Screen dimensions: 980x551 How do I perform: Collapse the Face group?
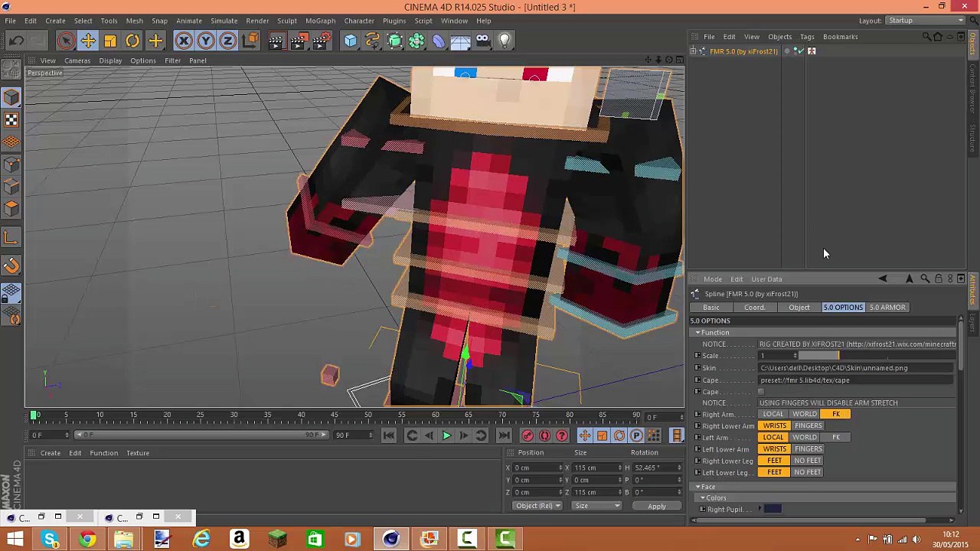click(697, 487)
